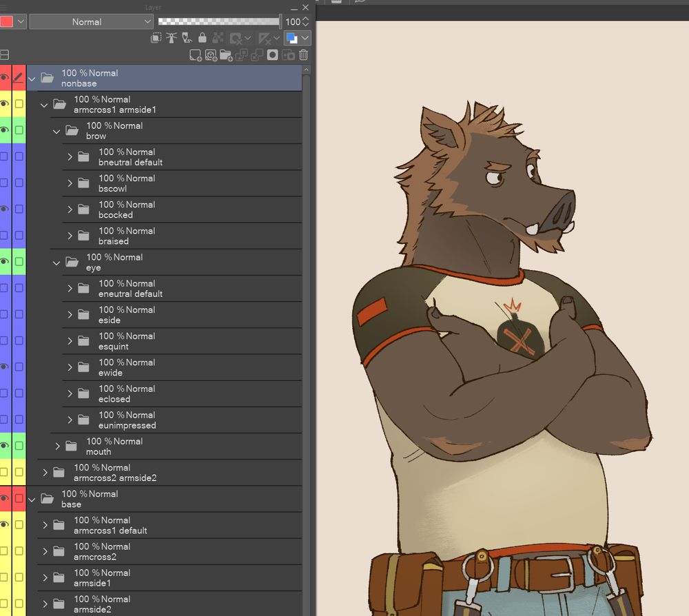Click the opacity value field showing 100
This screenshot has height=616, width=689.
pos(293,21)
